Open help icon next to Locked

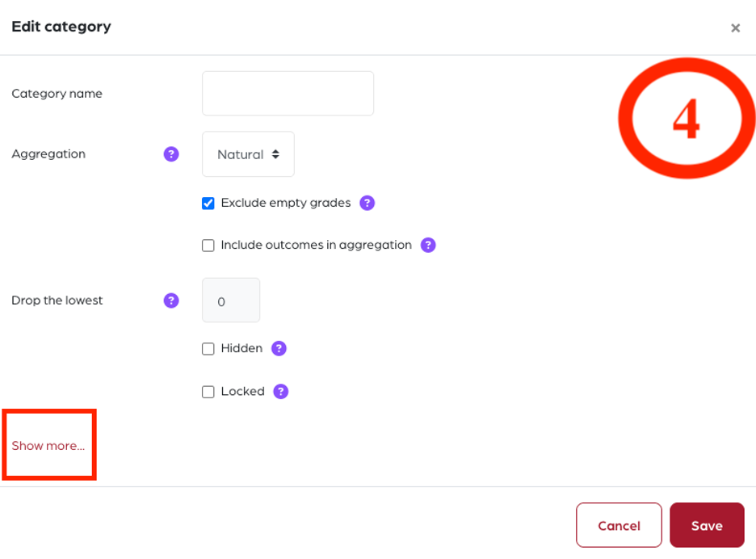point(280,391)
